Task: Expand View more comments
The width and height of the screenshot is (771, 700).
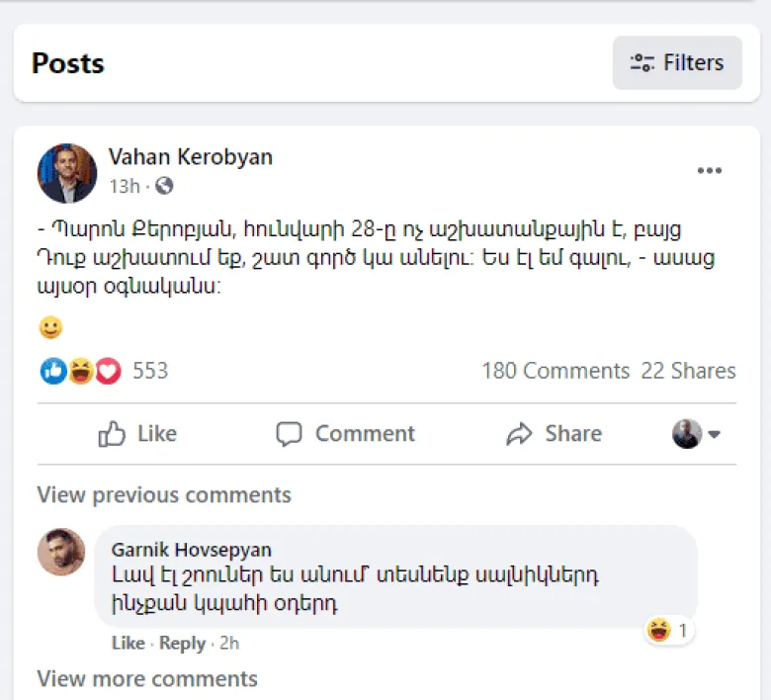Action: click(147, 679)
